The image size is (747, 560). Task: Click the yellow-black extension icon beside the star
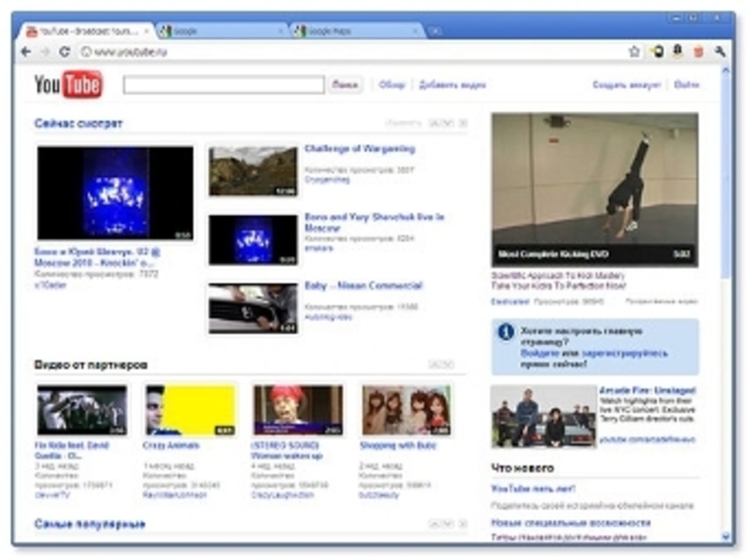[657, 52]
